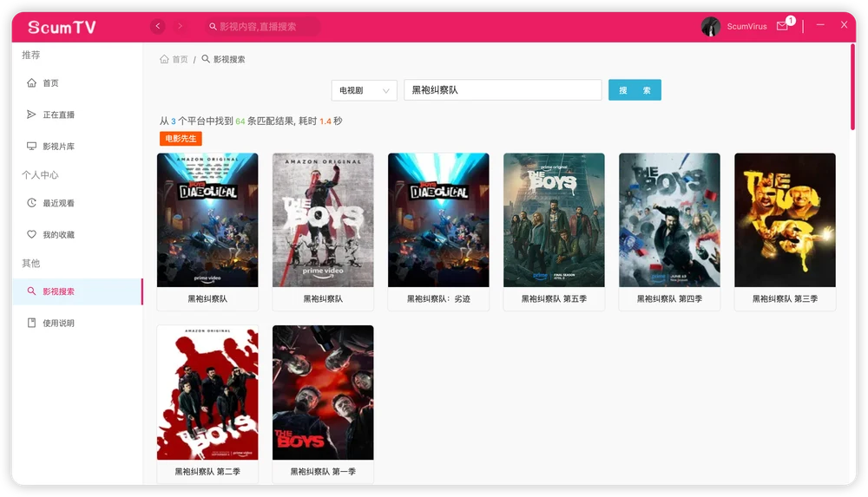Click the monitor icon for 影视片库

[31, 146]
